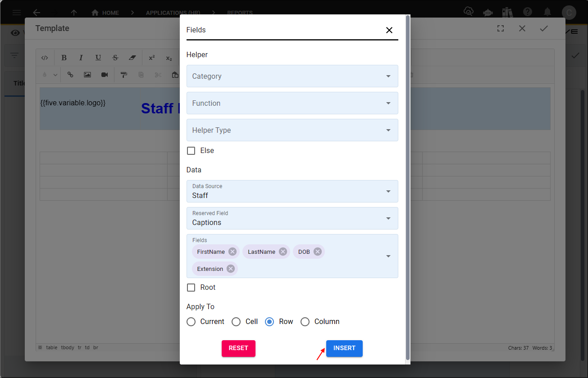
Task: Close the Fields dialog
Action: click(389, 30)
